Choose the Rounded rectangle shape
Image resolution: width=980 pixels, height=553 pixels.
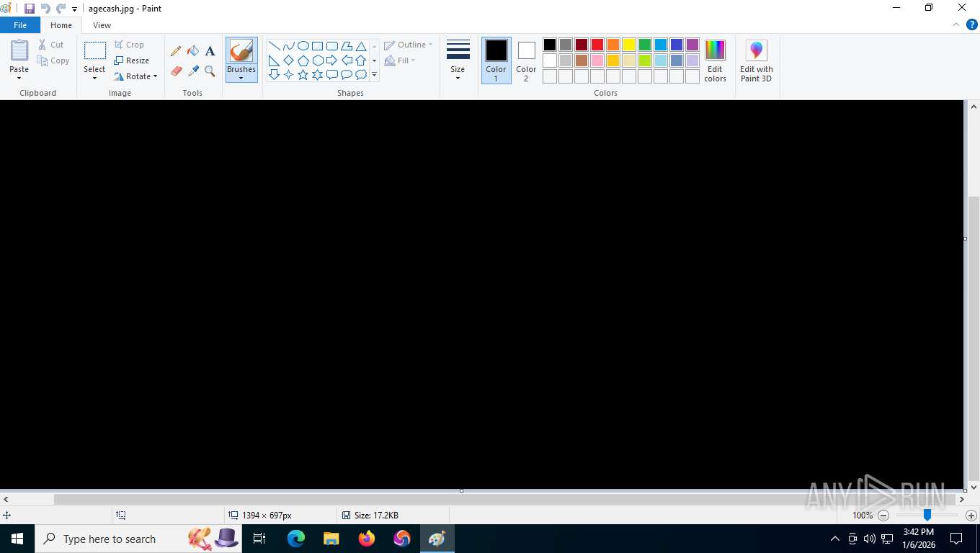click(x=332, y=45)
